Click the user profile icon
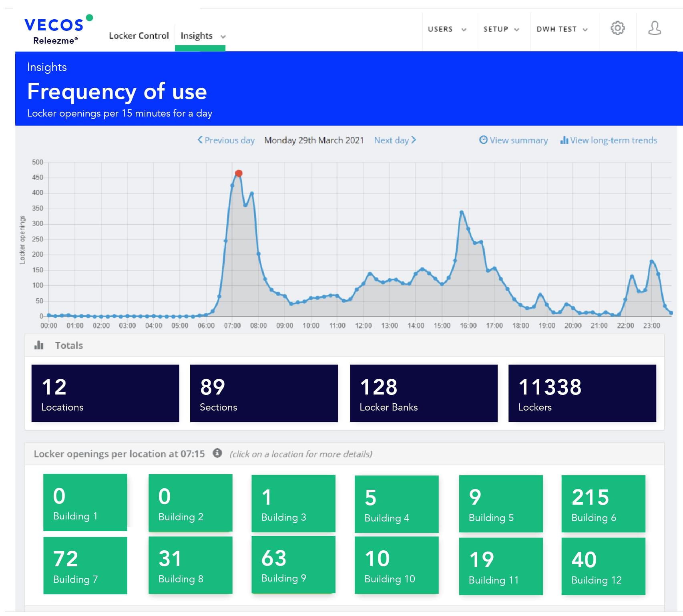 (x=654, y=28)
